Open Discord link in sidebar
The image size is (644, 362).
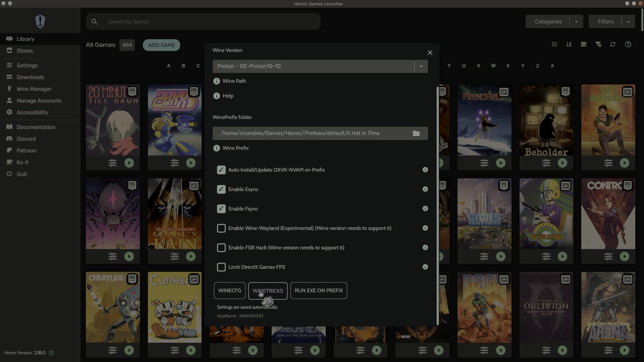(40, 139)
